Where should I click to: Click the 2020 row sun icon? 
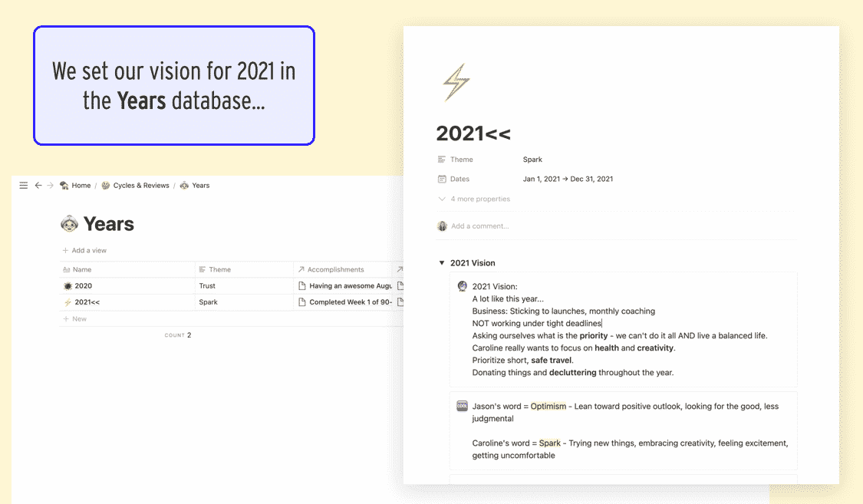coord(68,286)
